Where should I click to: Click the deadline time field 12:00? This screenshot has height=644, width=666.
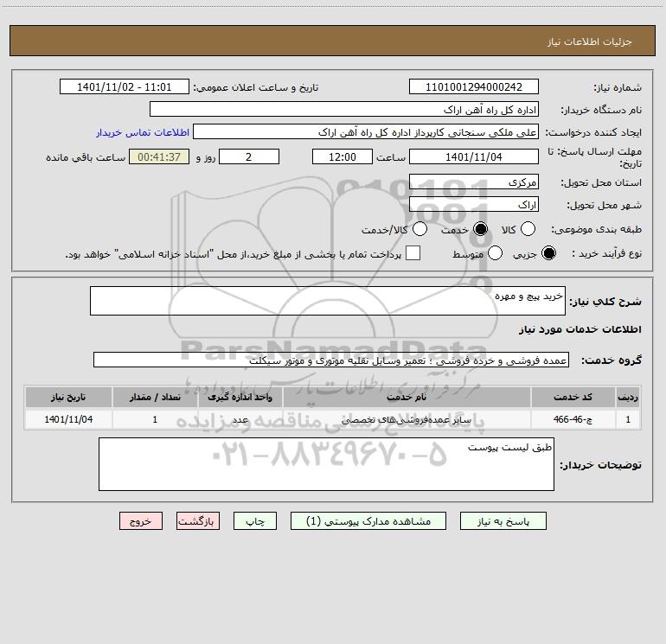(343, 156)
